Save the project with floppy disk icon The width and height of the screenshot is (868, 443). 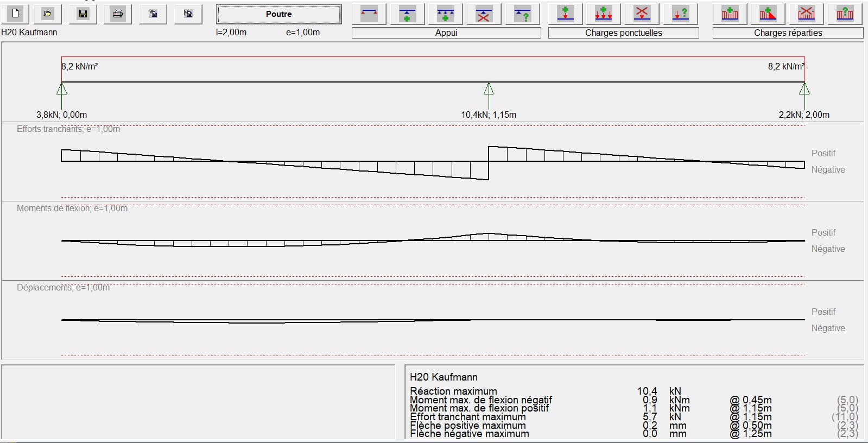83,14
